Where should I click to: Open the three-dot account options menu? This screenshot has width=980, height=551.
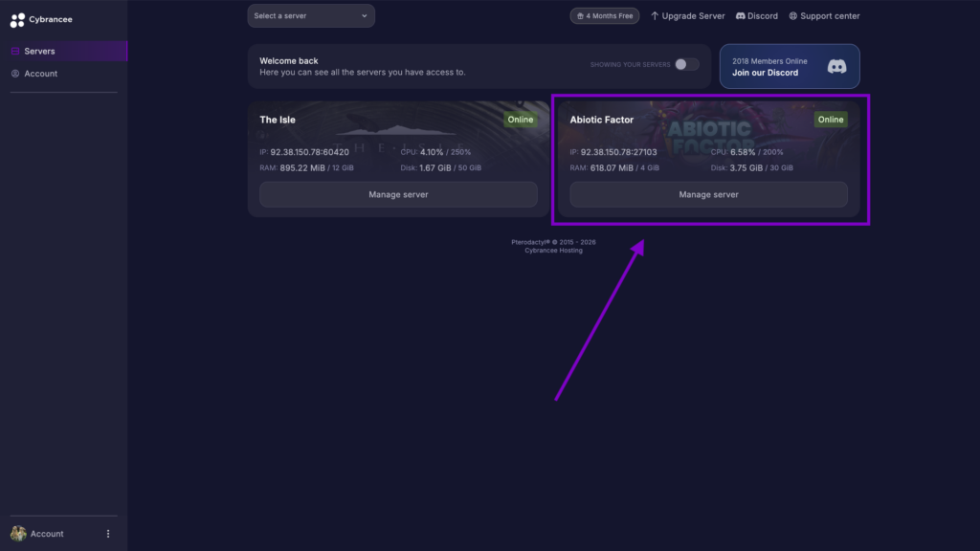108,534
